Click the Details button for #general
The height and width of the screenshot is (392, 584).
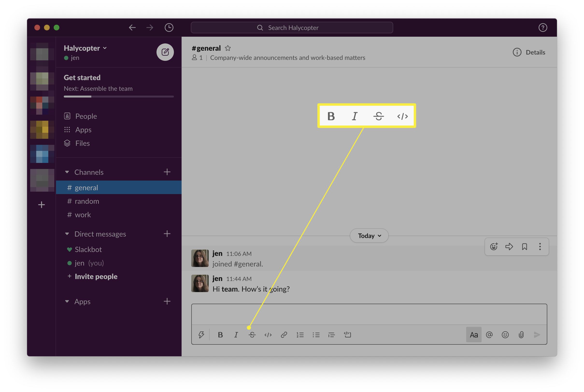pos(530,52)
